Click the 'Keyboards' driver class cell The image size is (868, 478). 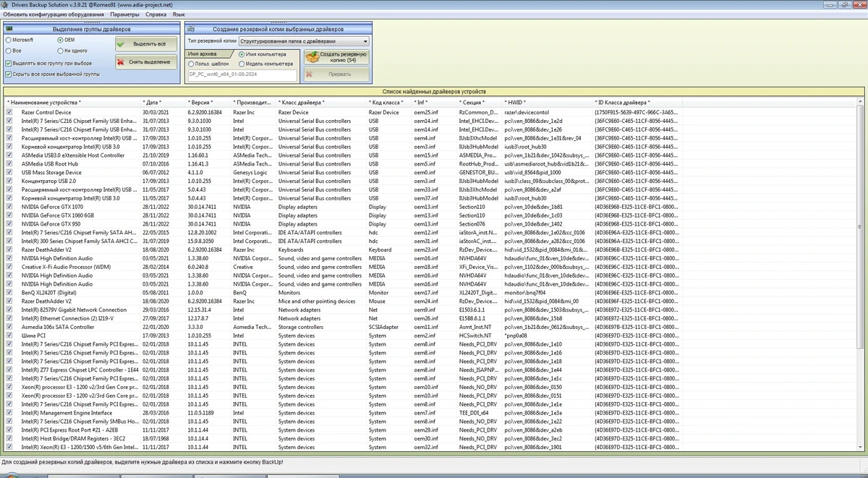click(x=292, y=249)
